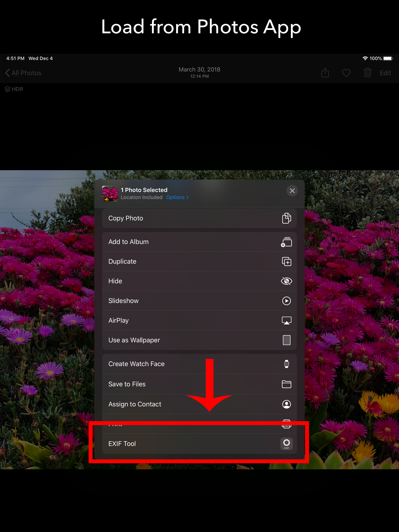Tap the share icon in top toolbar
This screenshot has height=532, width=399.
(325, 73)
